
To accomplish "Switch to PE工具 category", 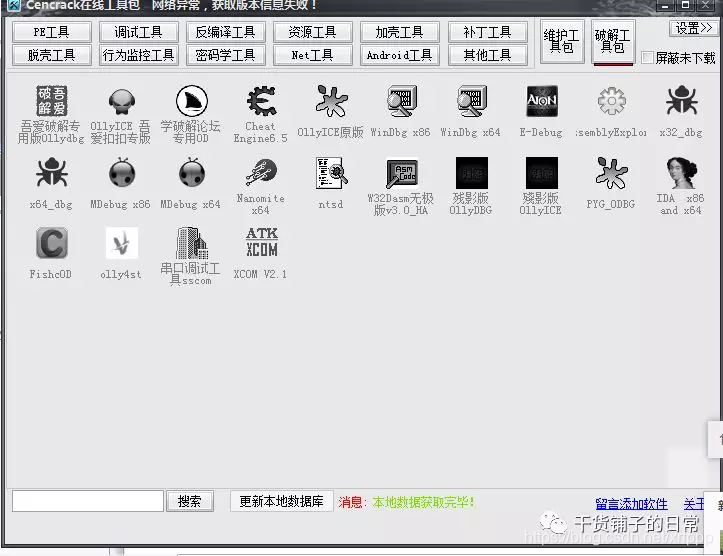I will point(52,32).
